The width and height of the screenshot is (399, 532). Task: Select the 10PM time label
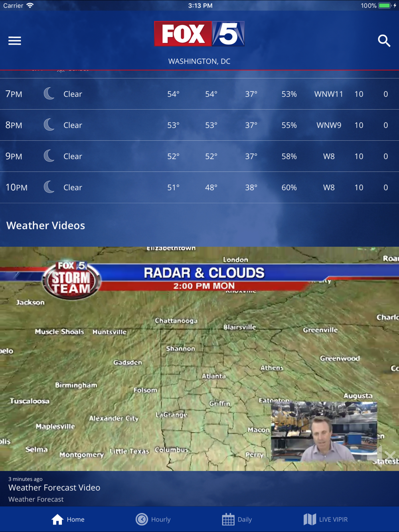click(x=16, y=187)
